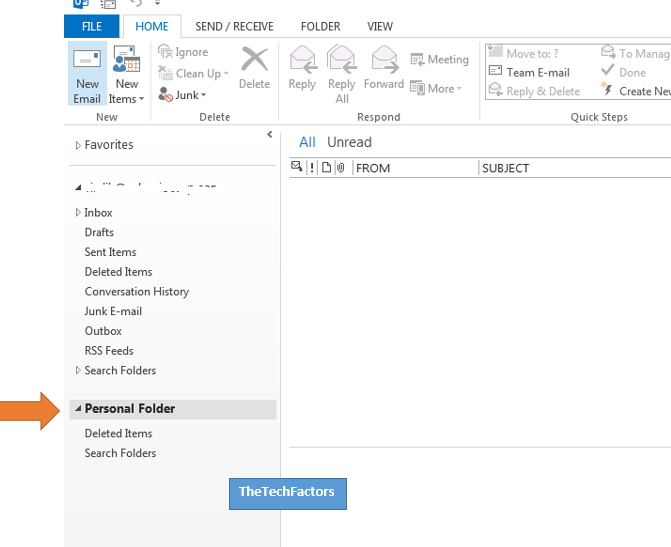Viewport: 671px width, 547px height.
Task: Open Customize Quick Access Toolbar dropdown
Action: 157,3
